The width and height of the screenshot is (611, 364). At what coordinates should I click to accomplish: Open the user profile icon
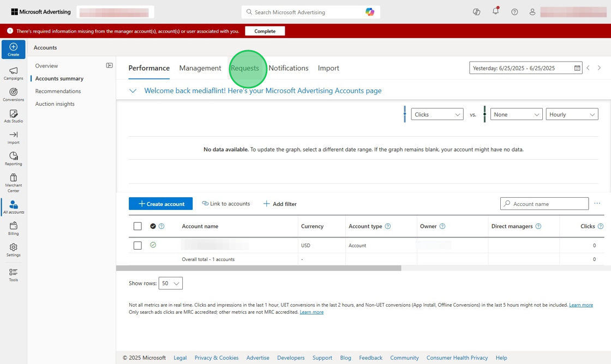click(x=532, y=12)
